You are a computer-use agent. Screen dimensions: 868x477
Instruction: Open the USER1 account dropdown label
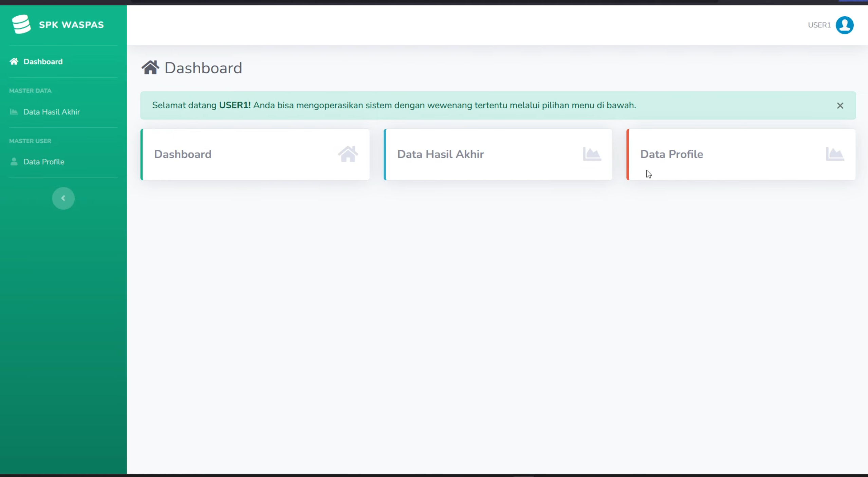[x=819, y=25]
